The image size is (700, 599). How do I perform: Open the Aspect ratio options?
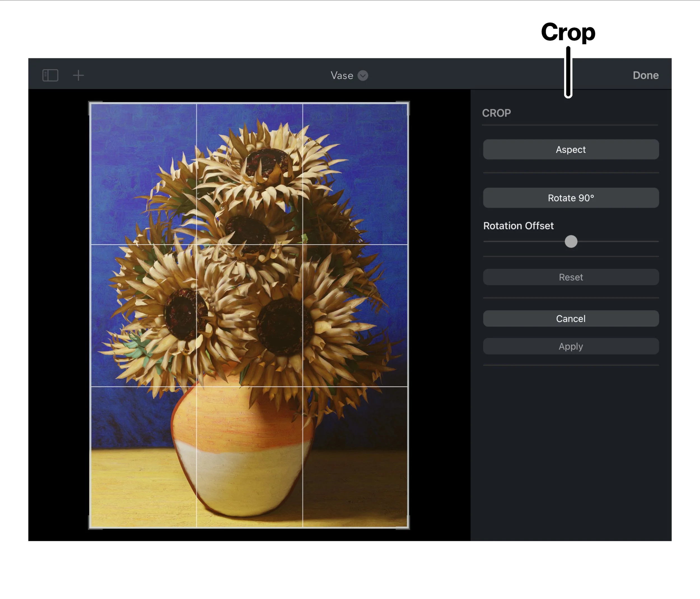point(571,149)
